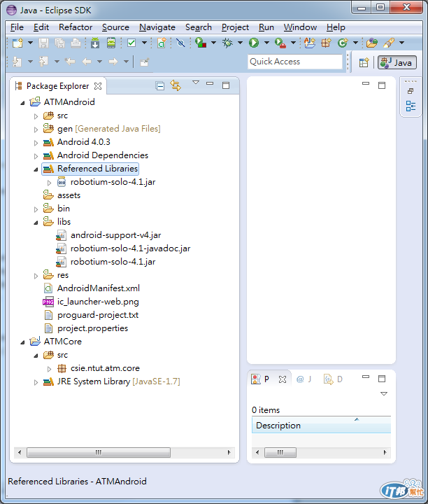Open the Android SDK Manager icon
This screenshot has height=504, width=428.
coord(94,43)
